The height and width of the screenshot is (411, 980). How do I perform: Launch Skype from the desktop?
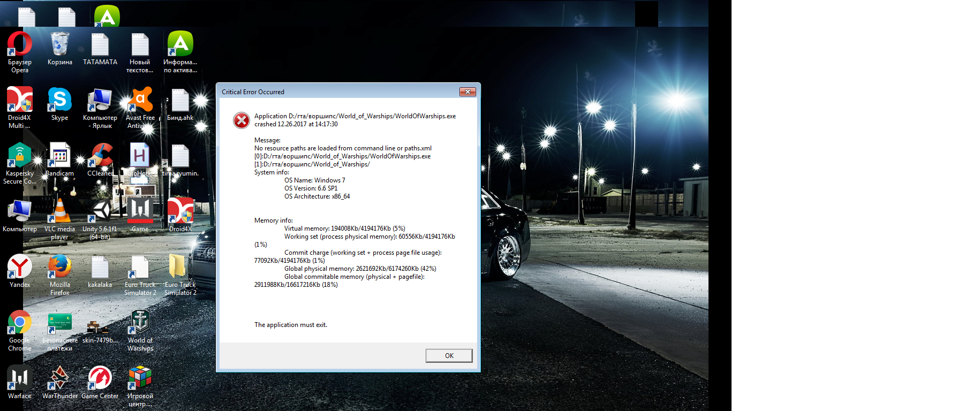[59, 100]
